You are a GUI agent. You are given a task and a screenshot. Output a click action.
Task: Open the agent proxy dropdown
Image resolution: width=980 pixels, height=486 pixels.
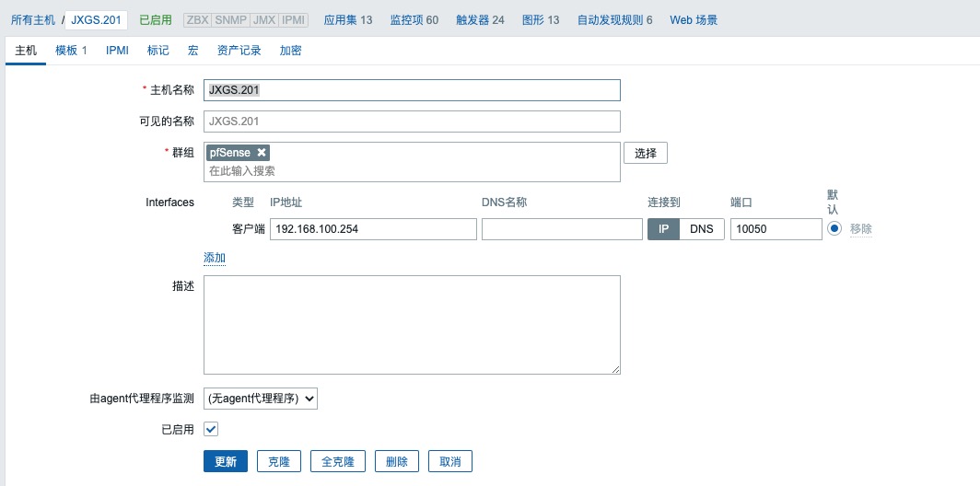pos(261,399)
